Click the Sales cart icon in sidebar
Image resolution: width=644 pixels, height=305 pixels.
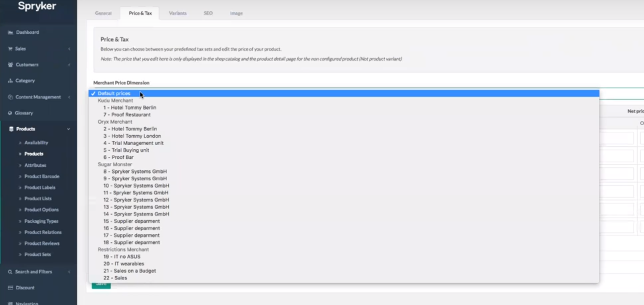pos(10,49)
